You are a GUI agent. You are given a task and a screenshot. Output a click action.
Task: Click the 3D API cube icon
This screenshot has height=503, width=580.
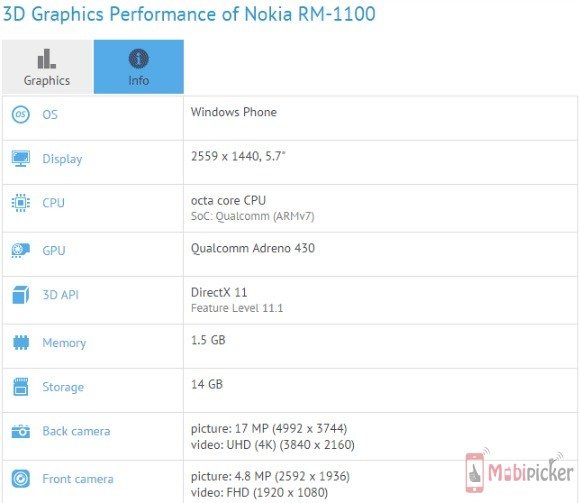pyautogui.click(x=21, y=295)
